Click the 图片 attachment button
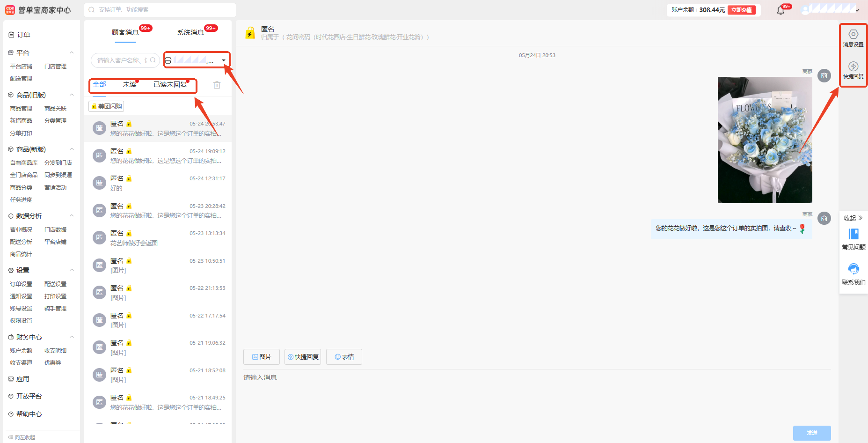The image size is (868, 443). [x=262, y=357]
